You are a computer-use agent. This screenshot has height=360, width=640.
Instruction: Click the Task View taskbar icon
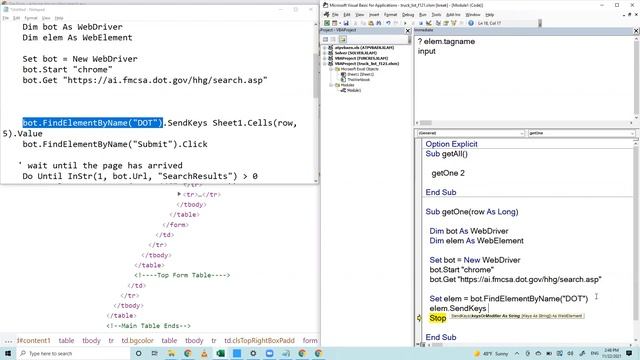coord(155,353)
